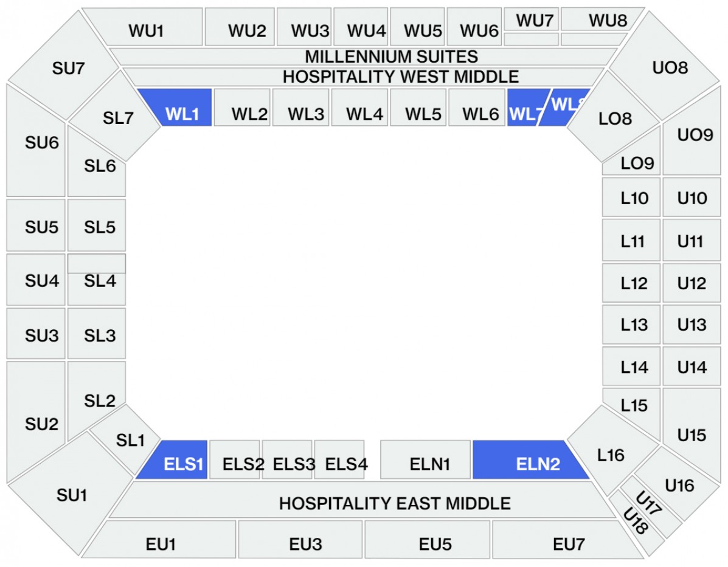Select the UO8 corner section
728x567 pixels.
[669, 67]
